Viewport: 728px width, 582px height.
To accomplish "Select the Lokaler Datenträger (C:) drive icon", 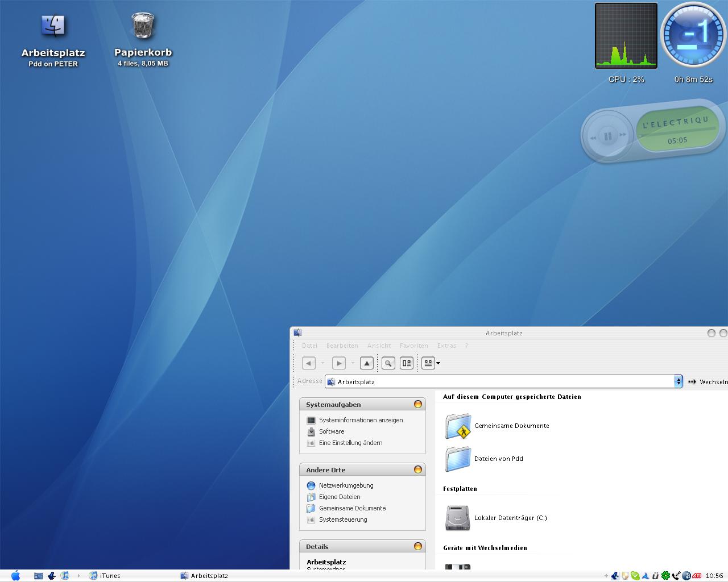I will 458,518.
